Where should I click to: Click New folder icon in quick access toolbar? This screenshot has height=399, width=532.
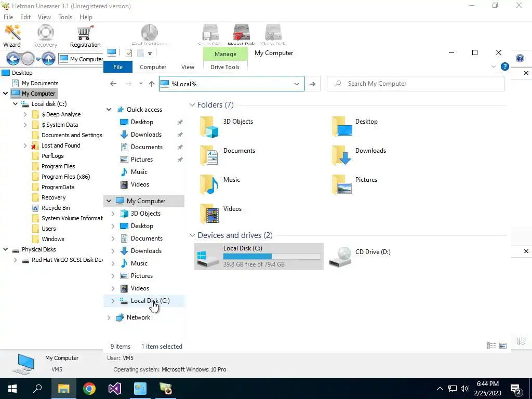click(x=140, y=52)
